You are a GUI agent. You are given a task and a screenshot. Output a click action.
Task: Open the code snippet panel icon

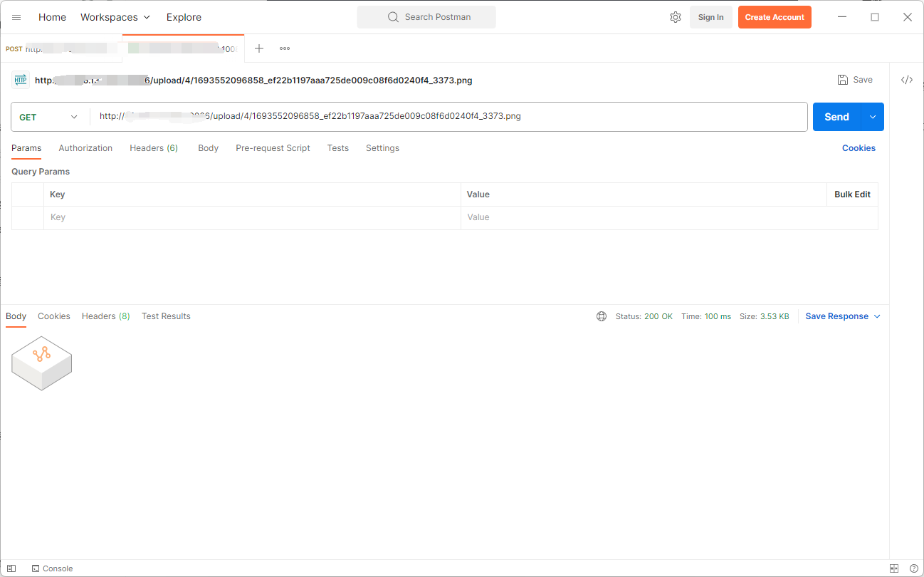pos(907,80)
